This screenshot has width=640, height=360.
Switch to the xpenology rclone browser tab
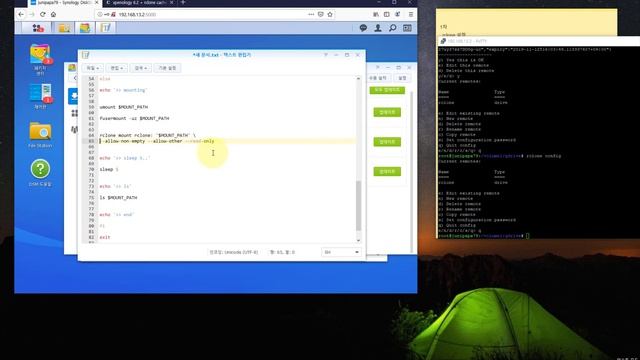pyautogui.click(x=139, y=3)
